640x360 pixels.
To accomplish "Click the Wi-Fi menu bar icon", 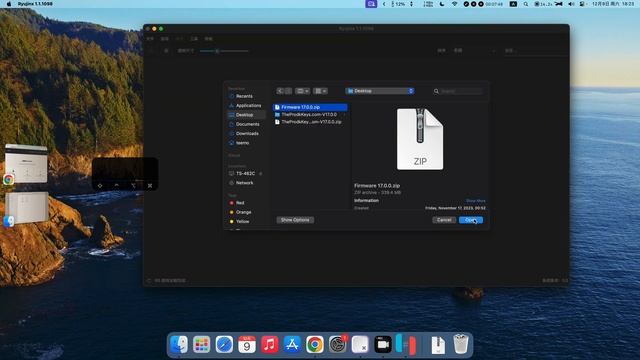I will point(454,4).
